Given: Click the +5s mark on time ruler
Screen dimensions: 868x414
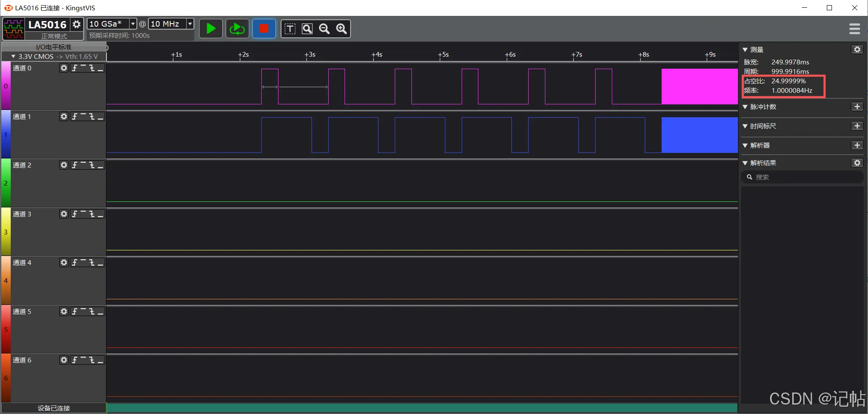Looking at the screenshot, I should click(443, 55).
